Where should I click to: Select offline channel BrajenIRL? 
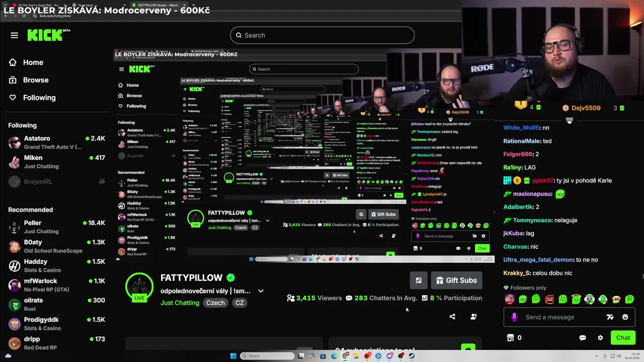(56, 182)
